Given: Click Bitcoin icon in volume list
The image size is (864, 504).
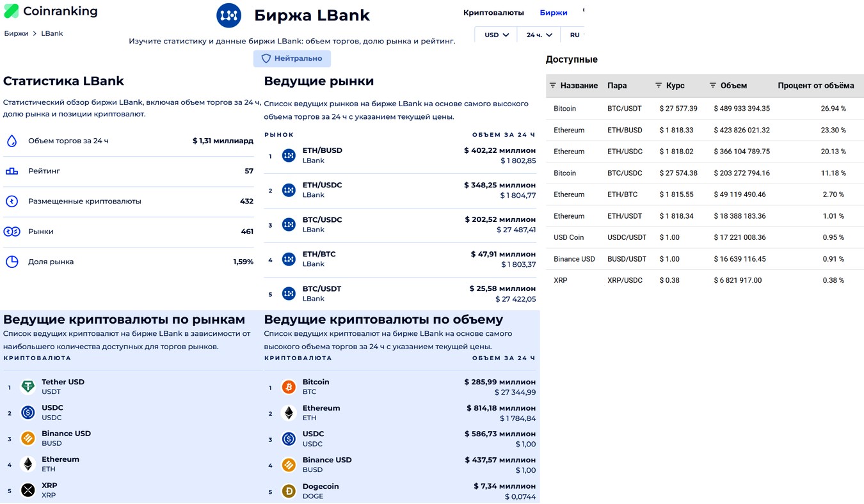Looking at the screenshot, I should click(x=289, y=387).
